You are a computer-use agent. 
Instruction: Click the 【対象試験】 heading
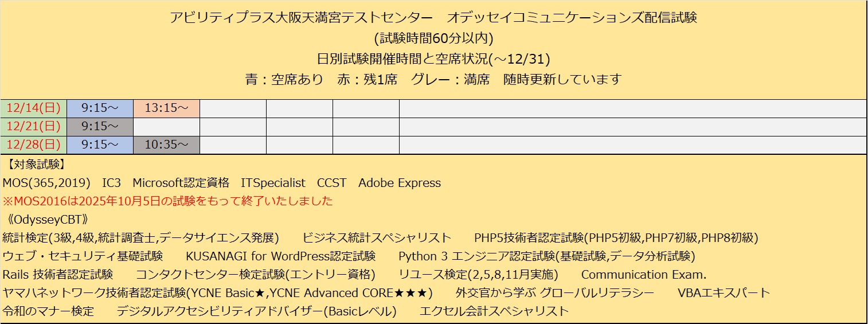[x=34, y=165]
